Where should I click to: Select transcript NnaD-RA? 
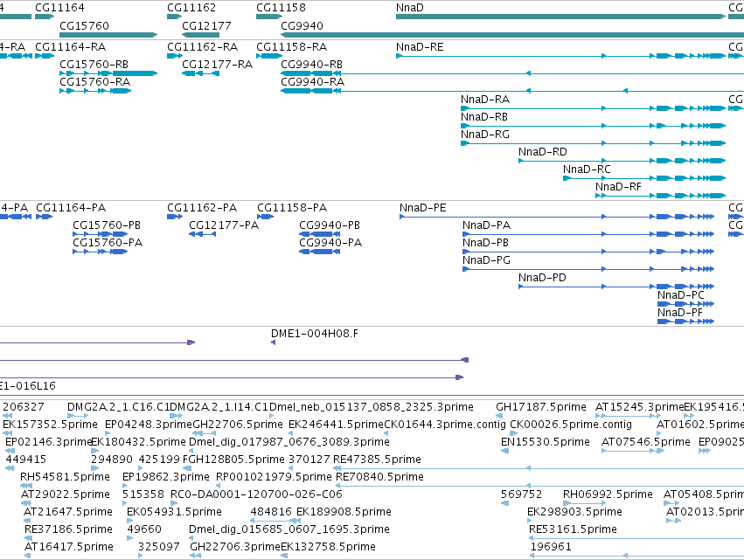point(593,108)
